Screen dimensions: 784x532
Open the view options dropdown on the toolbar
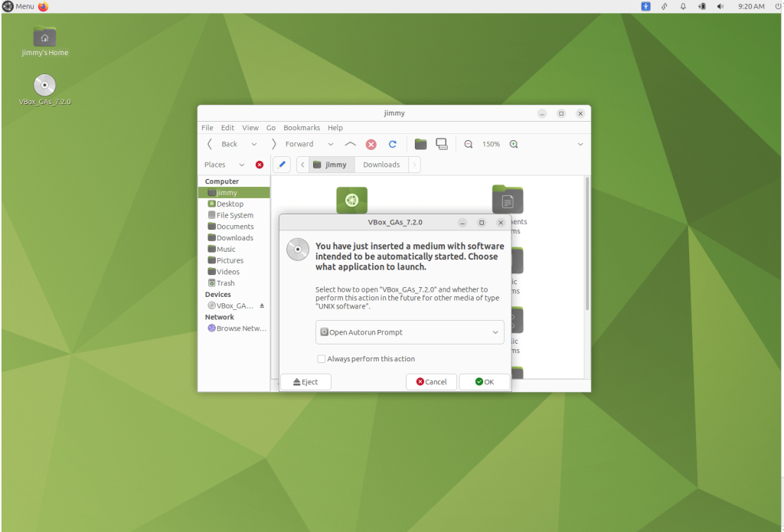coord(580,144)
